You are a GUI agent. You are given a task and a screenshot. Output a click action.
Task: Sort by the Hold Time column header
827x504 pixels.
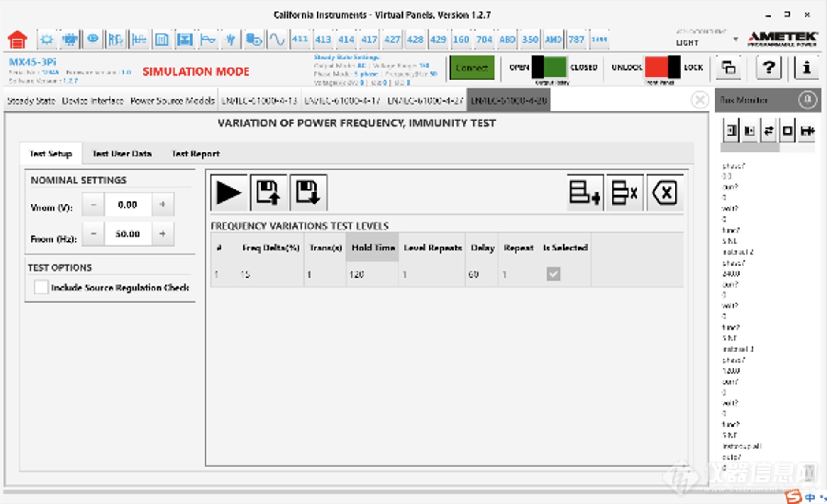373,247
